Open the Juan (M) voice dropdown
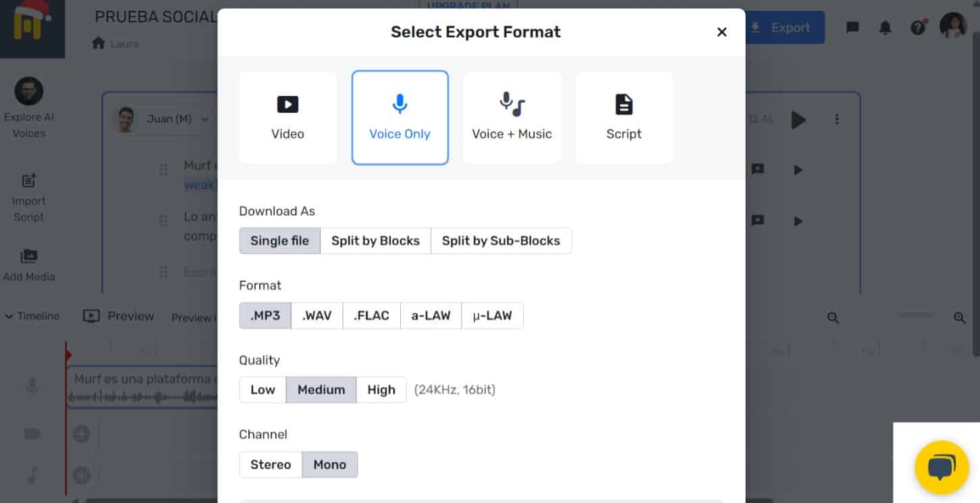980x503 pixels. point(169,119)
